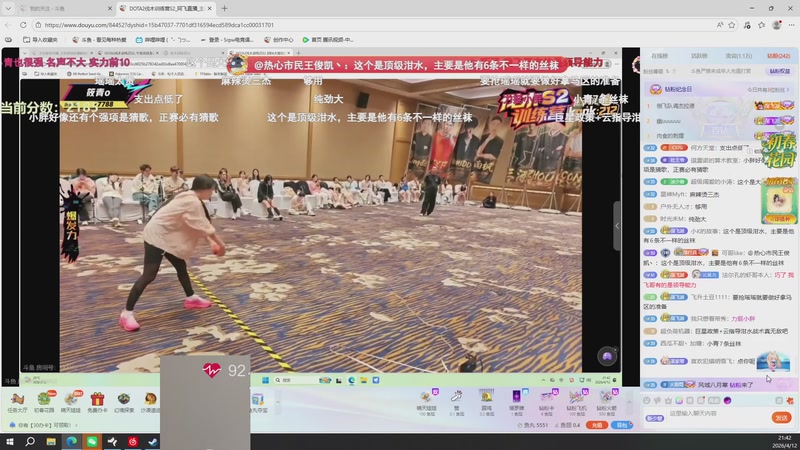
Task: Send the 钻粉火箭 rocket gift
Action: 606,403
